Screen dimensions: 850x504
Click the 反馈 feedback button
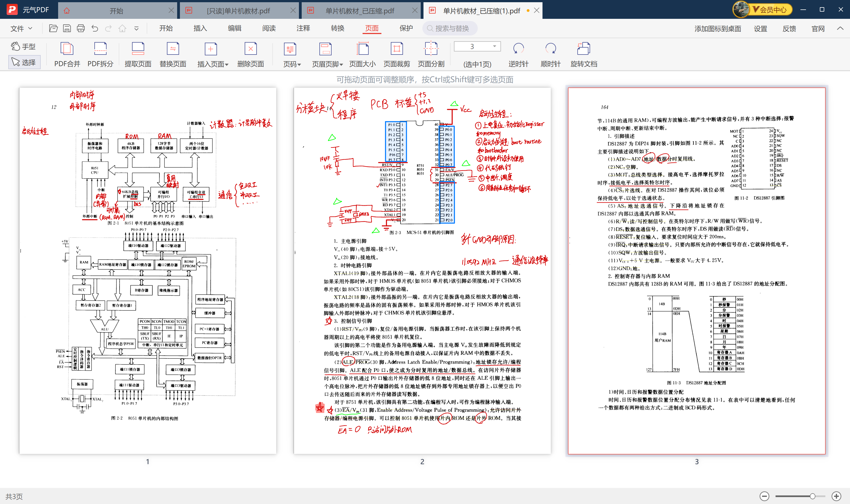click(789, 29)
